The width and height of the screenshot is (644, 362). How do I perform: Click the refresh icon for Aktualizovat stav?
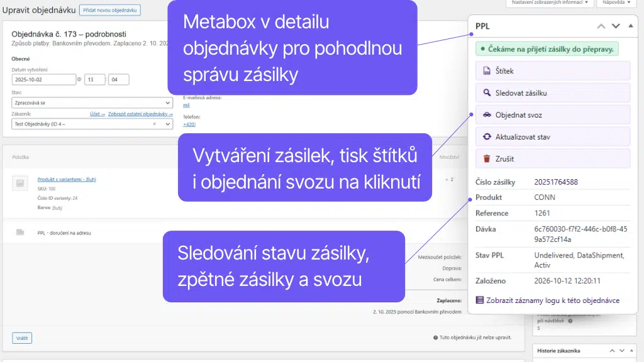(x=487, y=136)
